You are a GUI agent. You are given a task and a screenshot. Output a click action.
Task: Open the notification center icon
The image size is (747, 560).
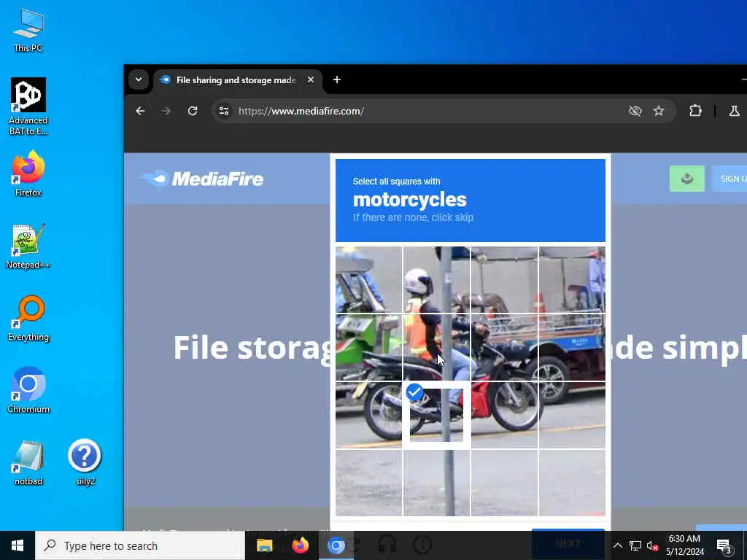click(x=724, y=545)
